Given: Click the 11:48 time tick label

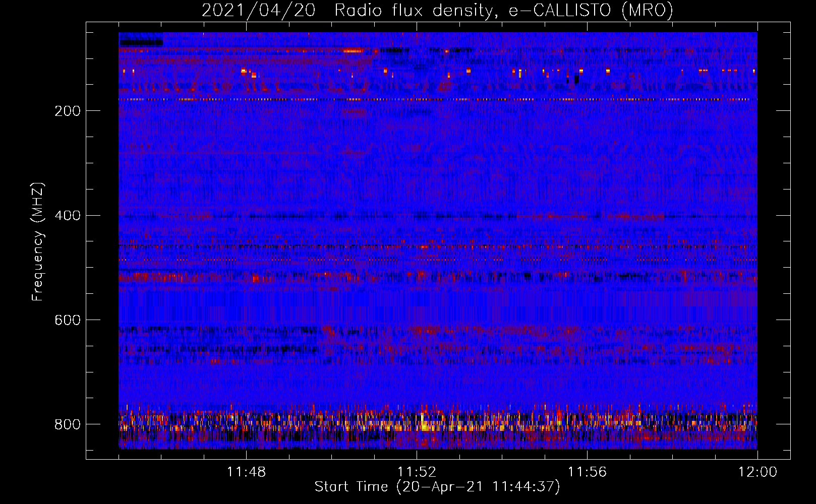Looking at the screenshot, I should (246, 472).
